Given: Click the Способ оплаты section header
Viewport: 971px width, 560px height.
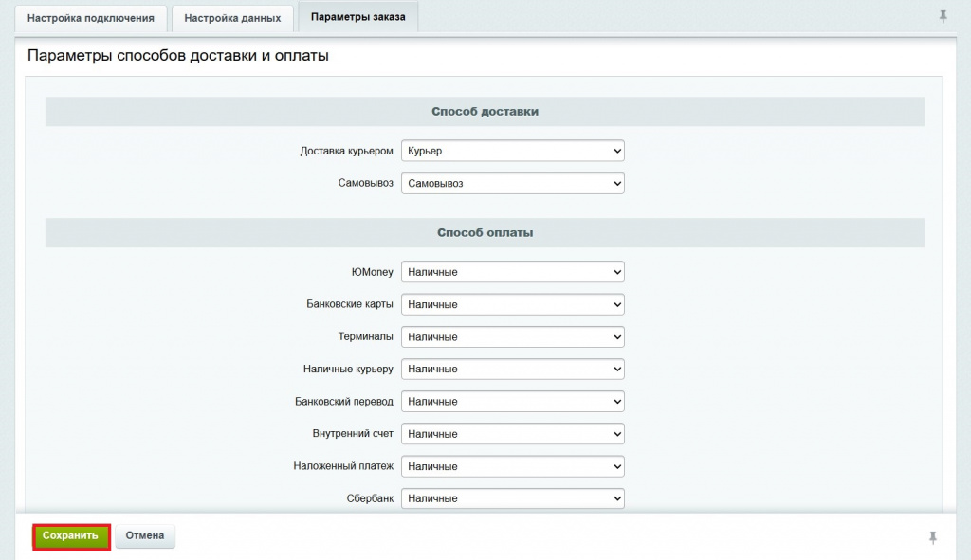Looking at the screenshot, I should [485, 232].
